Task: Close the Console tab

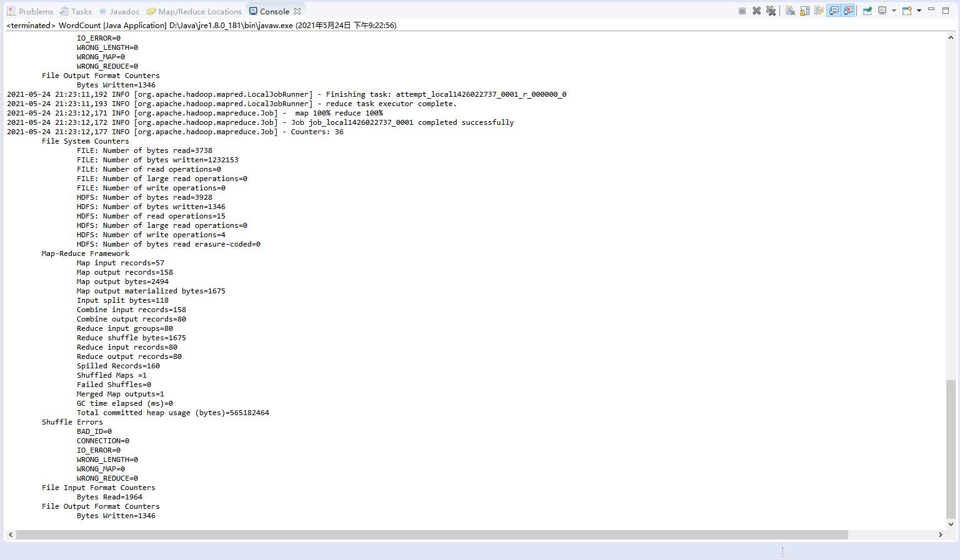Action: coord(297,11)
